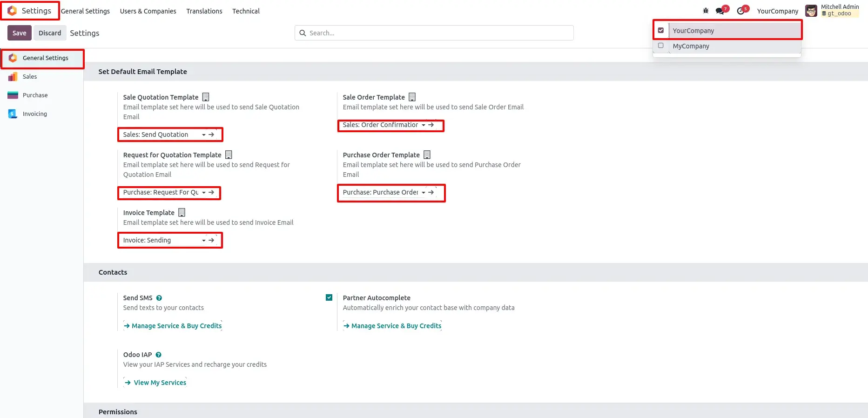868x418 pixels.
Task: Click the Send SMS setting label
Action: [138, 298]
